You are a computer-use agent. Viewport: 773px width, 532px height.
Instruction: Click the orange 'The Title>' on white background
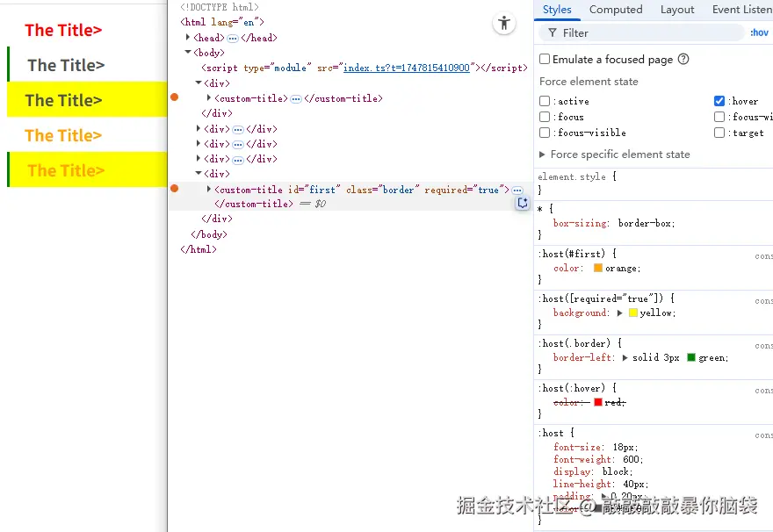pos(63,135)
